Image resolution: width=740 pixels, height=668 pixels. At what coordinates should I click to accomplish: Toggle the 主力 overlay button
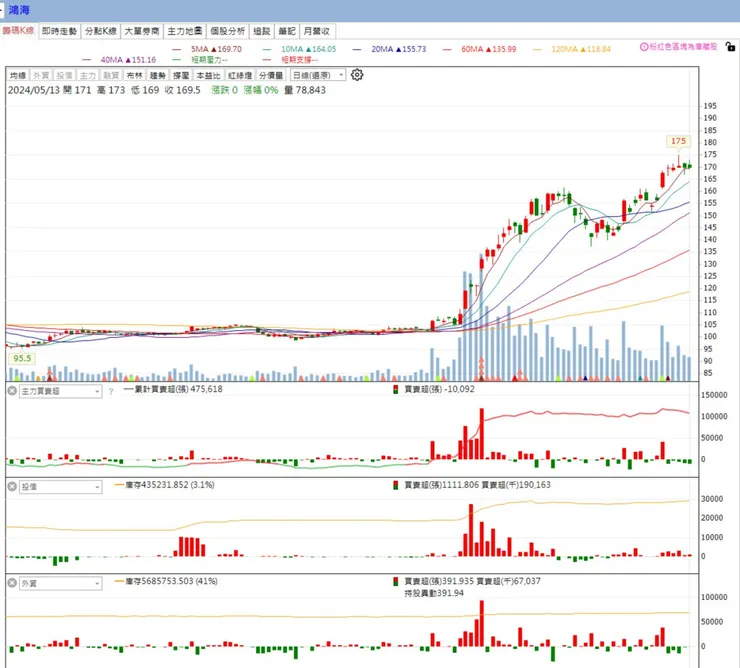click(87, 76)
